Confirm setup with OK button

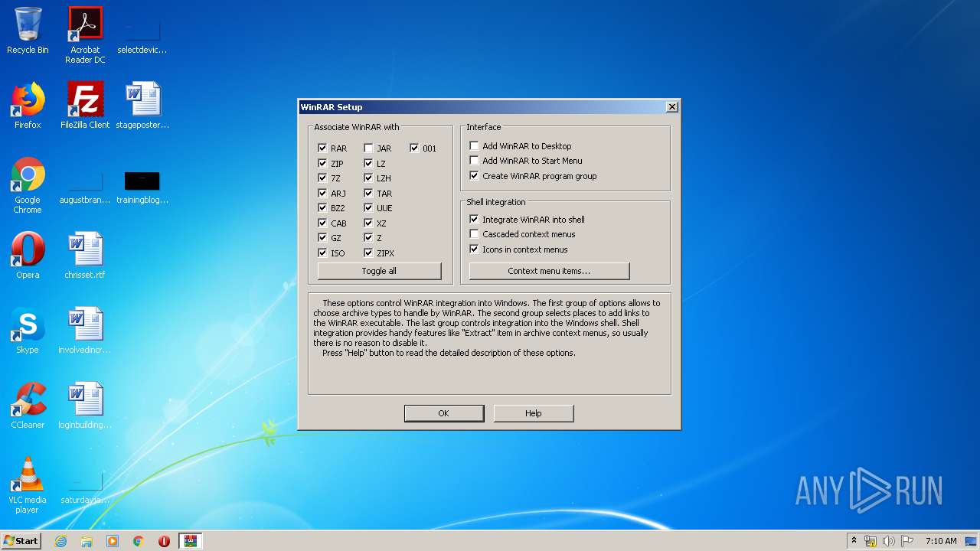pos(444,413)
